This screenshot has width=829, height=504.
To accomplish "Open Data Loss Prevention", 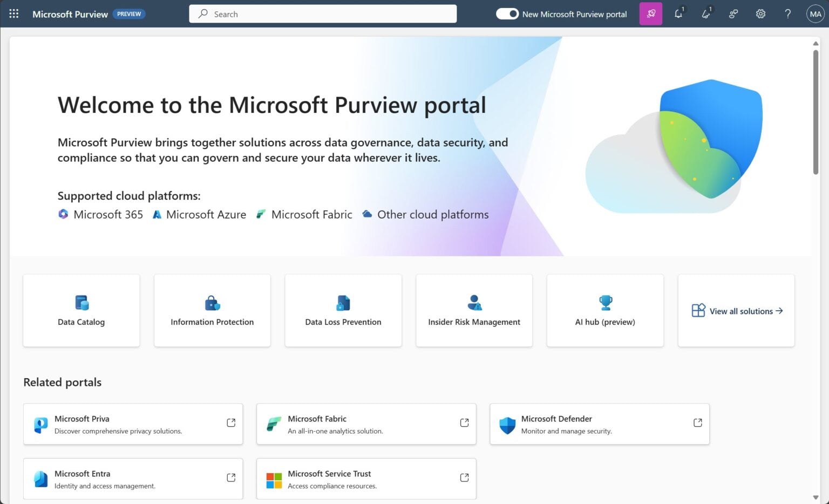I will [343, 310].
